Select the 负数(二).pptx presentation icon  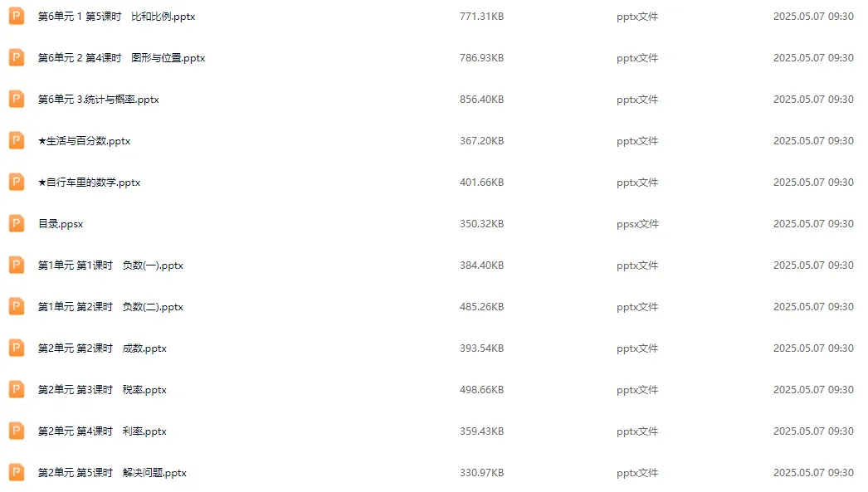[17, 307]
